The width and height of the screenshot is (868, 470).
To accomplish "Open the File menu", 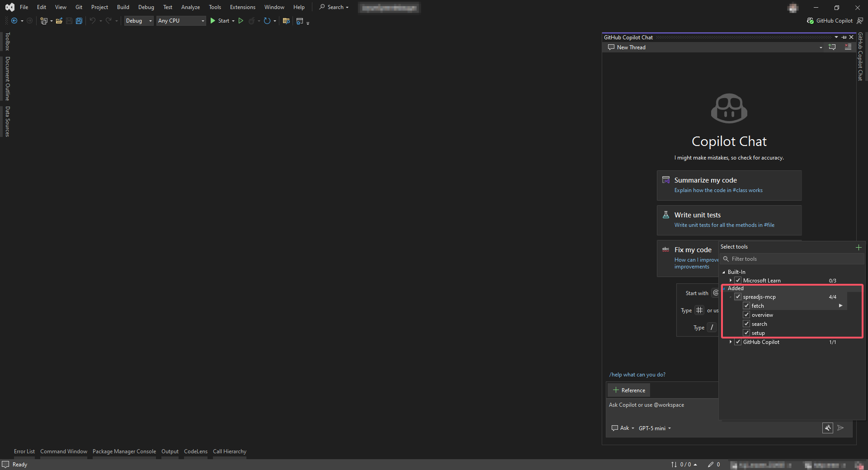I will point(24,7).
